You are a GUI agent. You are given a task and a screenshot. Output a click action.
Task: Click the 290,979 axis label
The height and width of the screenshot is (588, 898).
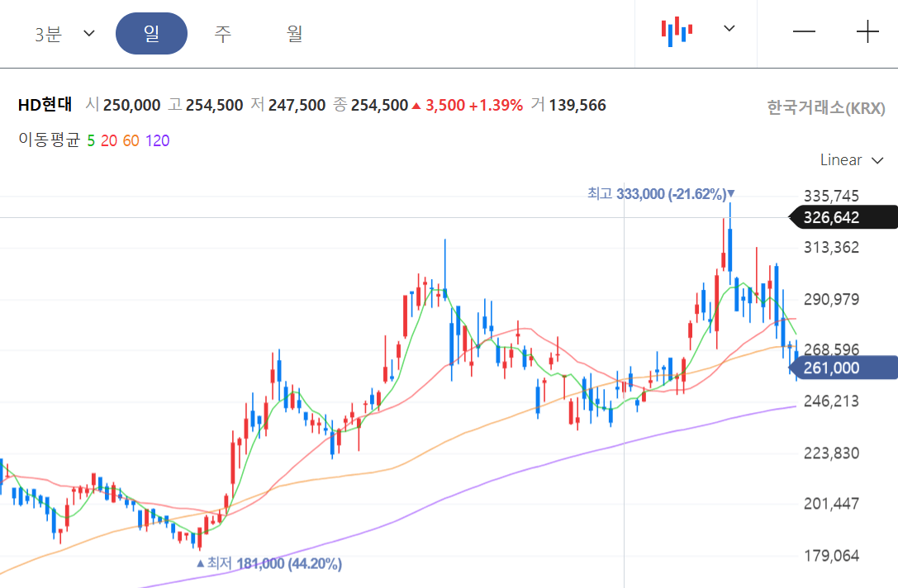(x=831, y=300)
